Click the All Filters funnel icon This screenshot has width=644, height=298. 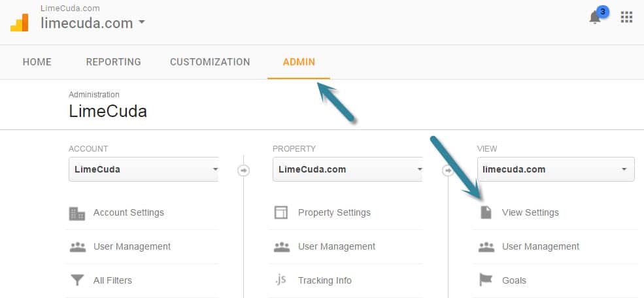pyautogui.click(x=77, y=280)
